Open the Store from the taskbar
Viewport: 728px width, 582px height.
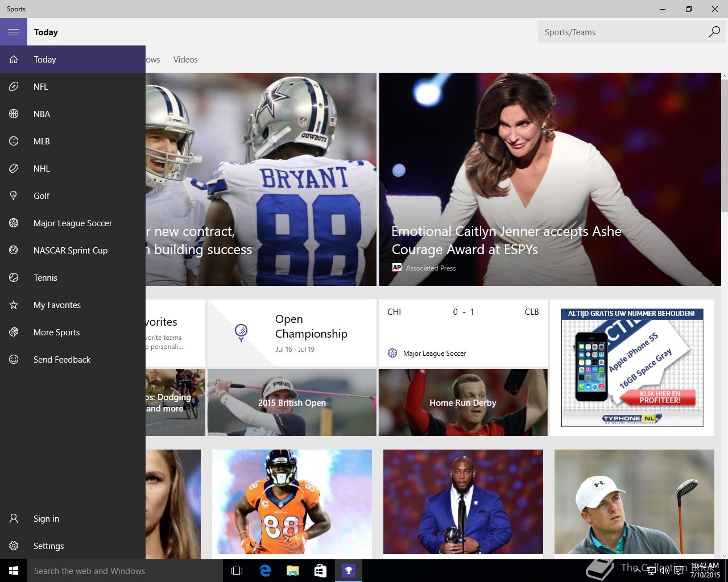click(320, 571)
